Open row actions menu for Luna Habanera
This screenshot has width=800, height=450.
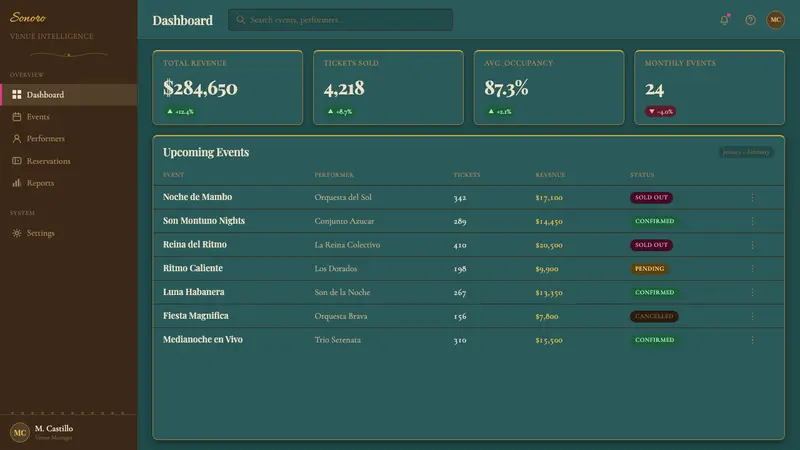(753, 292)
